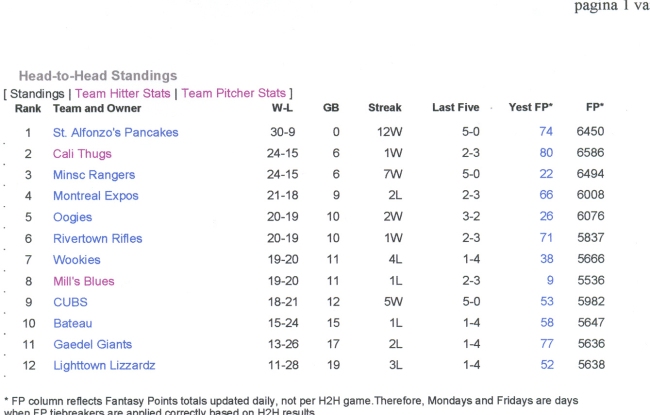The image size is (650, 415).
Task: View the Montreal Expos team
Action: coord(96,196)
